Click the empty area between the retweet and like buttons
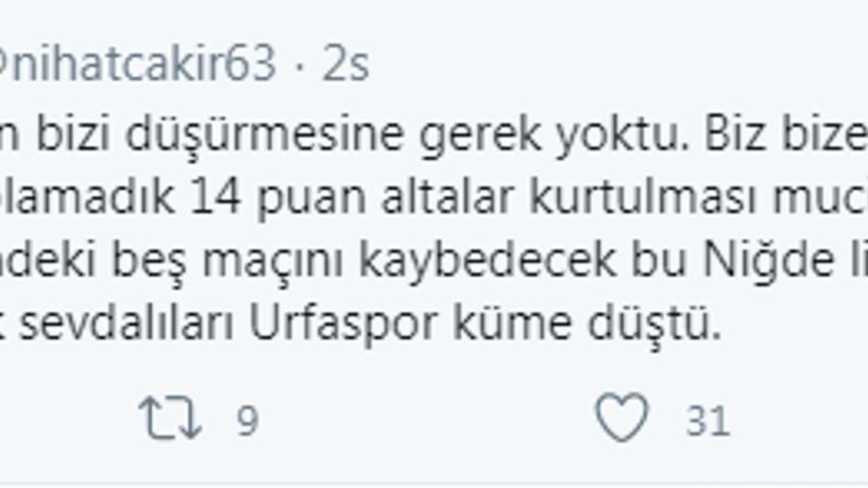 point(427,420)
